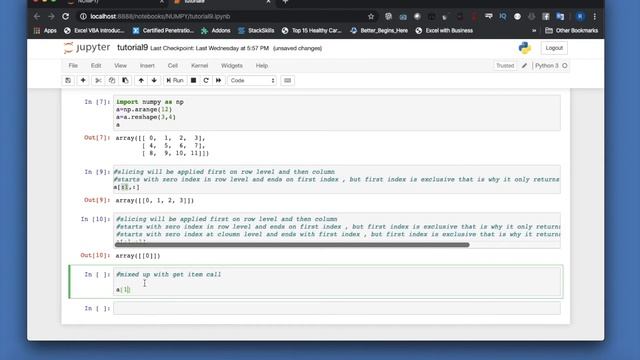
Task: Copy selected cells icon
Action: [112, 80]
